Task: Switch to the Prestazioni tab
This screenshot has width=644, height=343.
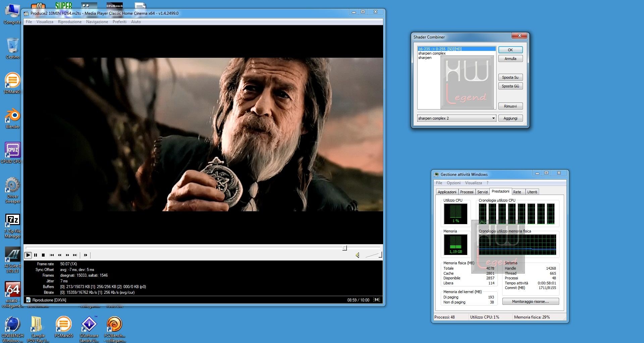Action: pyautogui.click(x=500, y=191)
